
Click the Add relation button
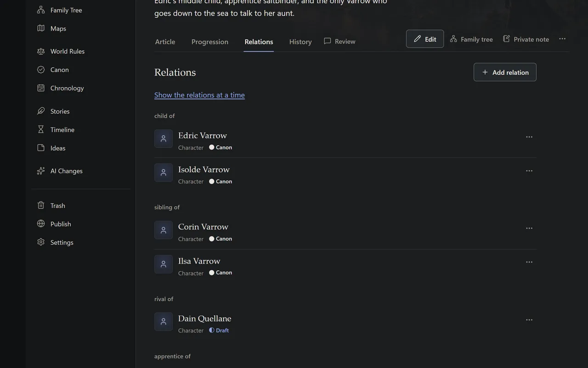(x=505, y=72)
